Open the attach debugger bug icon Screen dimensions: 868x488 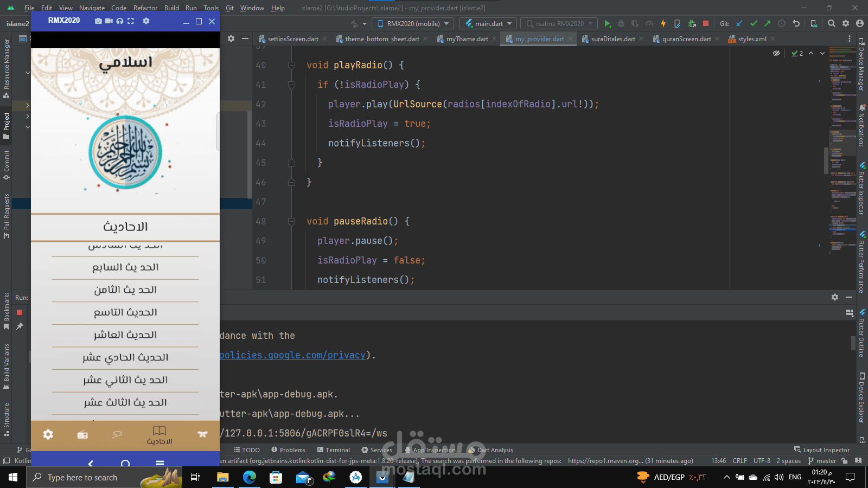(692, 24)
